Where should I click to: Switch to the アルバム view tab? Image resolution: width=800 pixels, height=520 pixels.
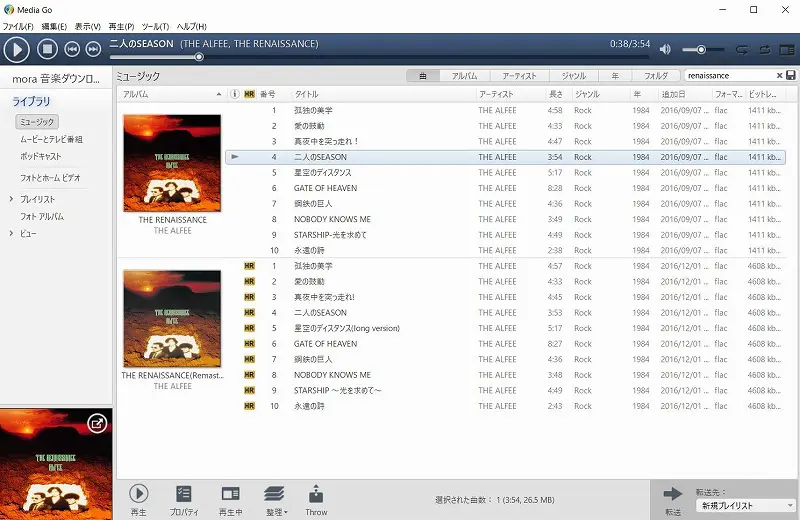pos(464,76)
